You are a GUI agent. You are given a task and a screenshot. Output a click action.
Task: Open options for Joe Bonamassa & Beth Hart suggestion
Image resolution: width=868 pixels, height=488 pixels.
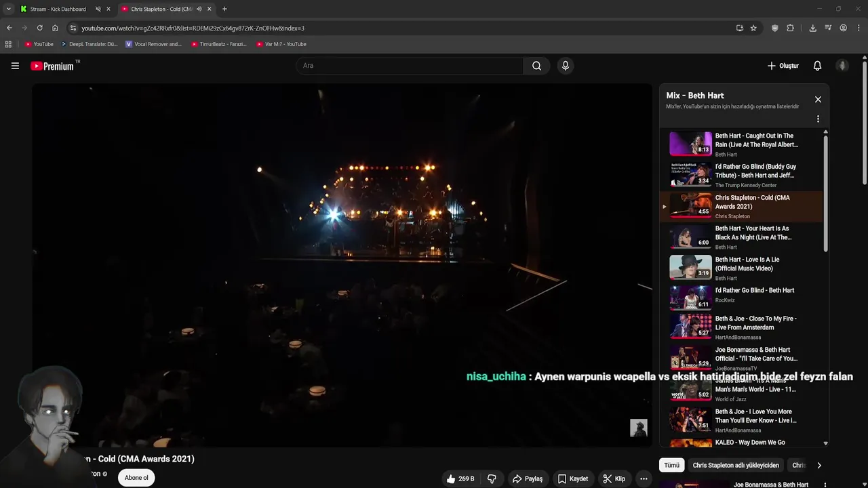[x=825, y=485]
